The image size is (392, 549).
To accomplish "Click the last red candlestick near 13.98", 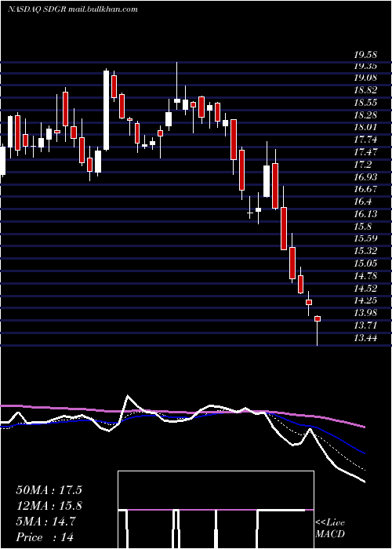I will point(318,331).
